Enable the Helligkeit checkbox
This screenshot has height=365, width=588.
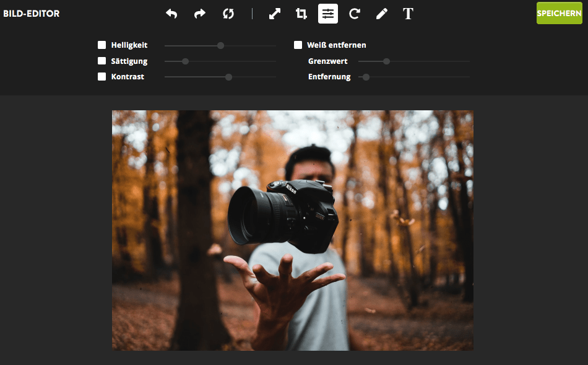(x=102, y=45)
